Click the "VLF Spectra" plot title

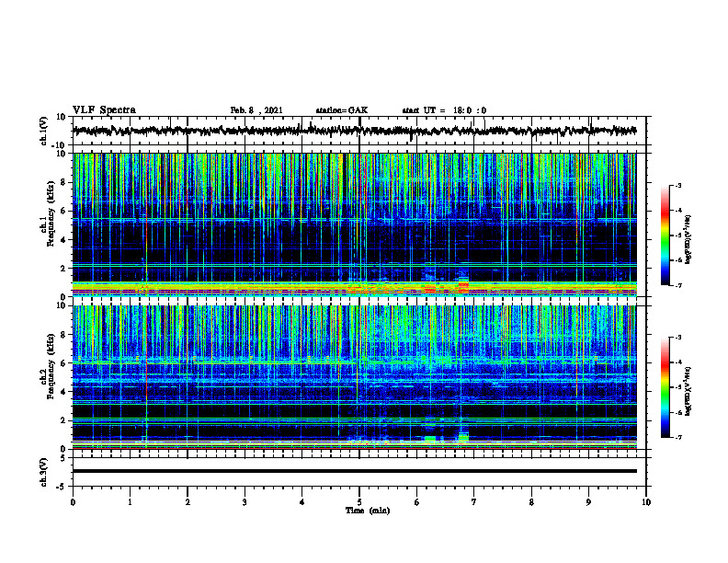(104, 110)
